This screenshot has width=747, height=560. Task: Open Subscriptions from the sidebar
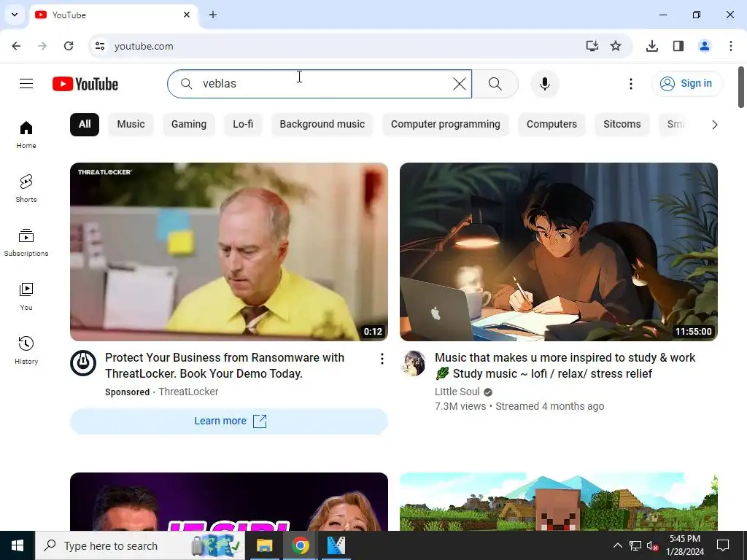(x=26, y=242)
